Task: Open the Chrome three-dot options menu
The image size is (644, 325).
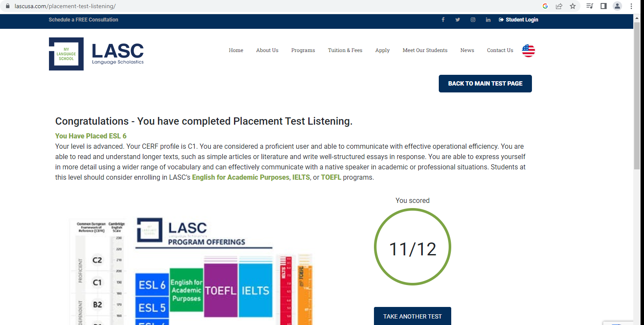Action: coord(631,6)
